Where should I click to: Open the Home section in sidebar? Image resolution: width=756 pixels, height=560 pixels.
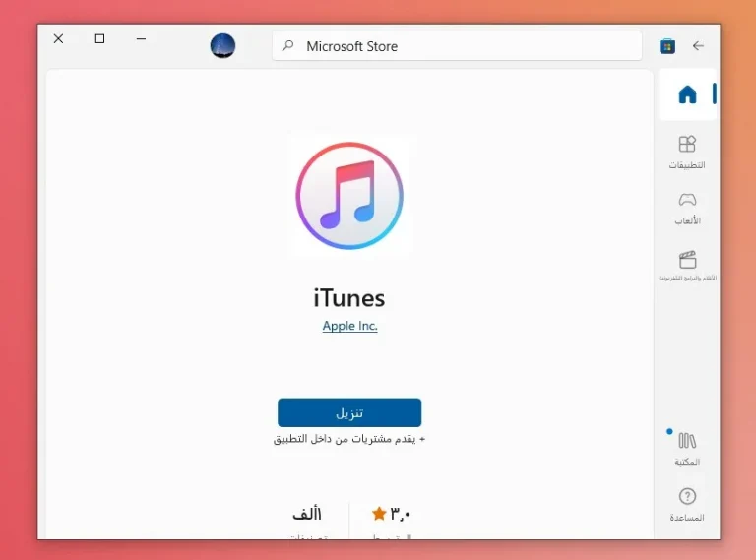tap(687, 94)
